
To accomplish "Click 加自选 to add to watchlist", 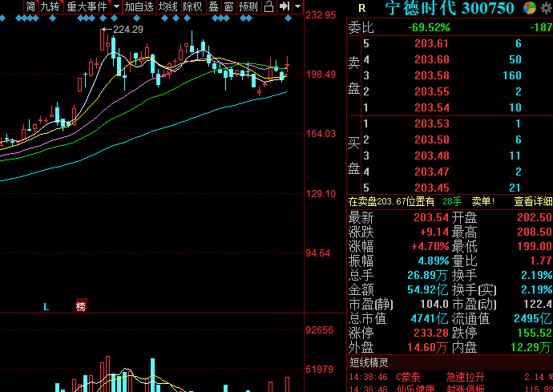I will (x=139, y=6).
